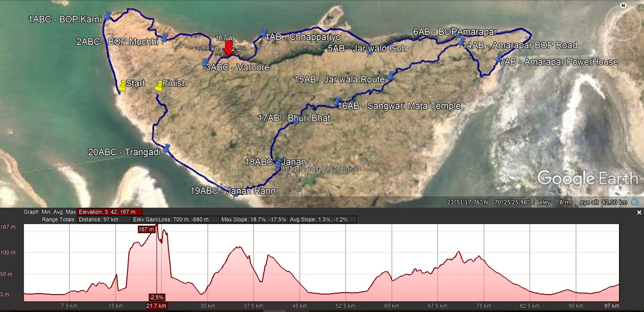Image resolution: width=644 pixels, height=312 pixels.
Task: Click the yellow Start pushpin
Action: click(x=122, y=85)
